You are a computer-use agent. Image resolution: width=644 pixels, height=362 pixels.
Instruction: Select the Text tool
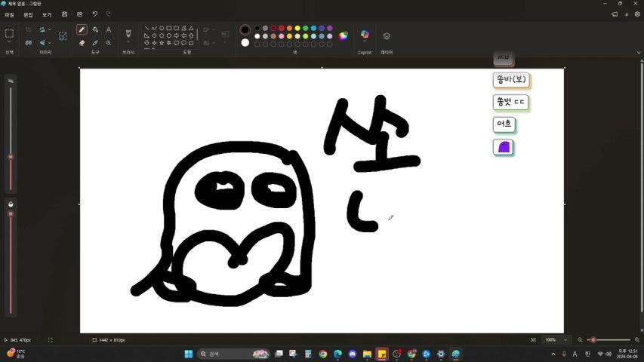tap(109, 29)
